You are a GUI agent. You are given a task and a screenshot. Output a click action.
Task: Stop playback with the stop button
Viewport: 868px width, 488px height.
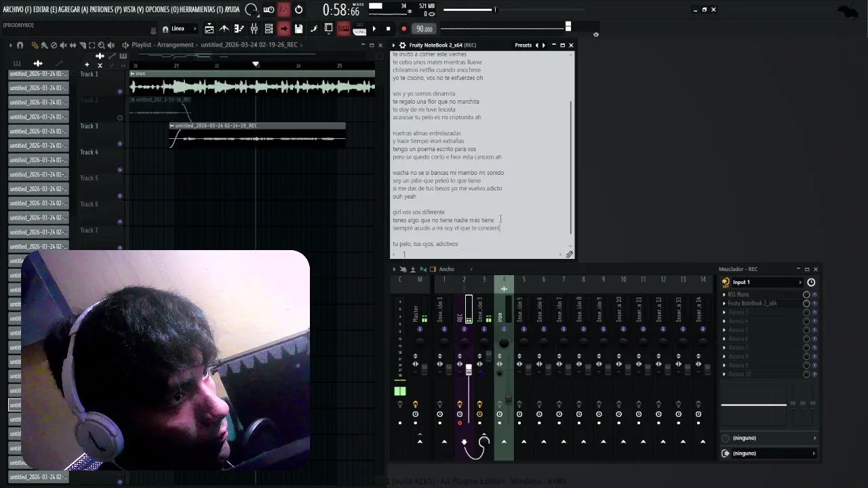388,28
